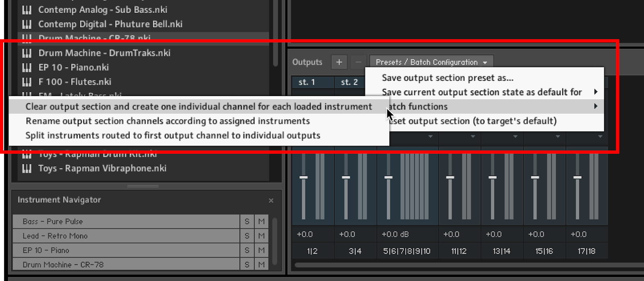Solo the Bass - Pure Pulse instrument
The width and height of the screenshot is (644, 281).
[x=247, y=222]
